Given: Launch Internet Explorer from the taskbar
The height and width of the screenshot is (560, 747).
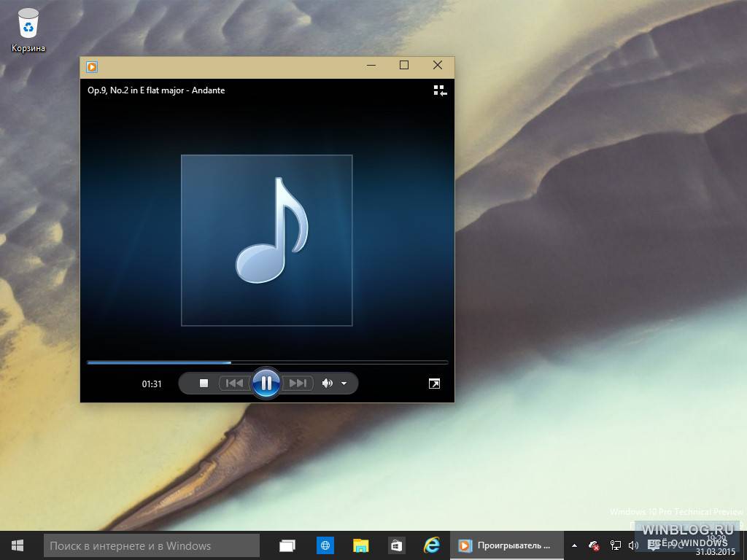Looking at the screenshot, I should (432, 545).
